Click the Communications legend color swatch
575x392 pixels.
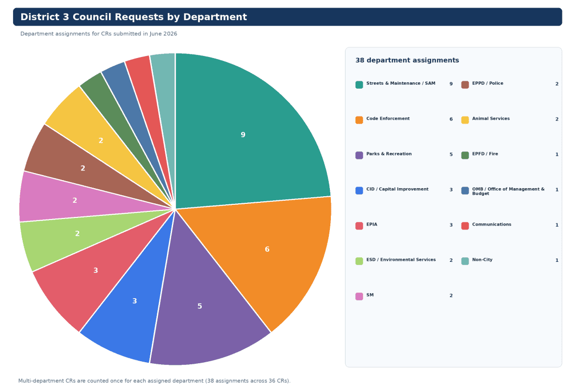tap(465, 226)
